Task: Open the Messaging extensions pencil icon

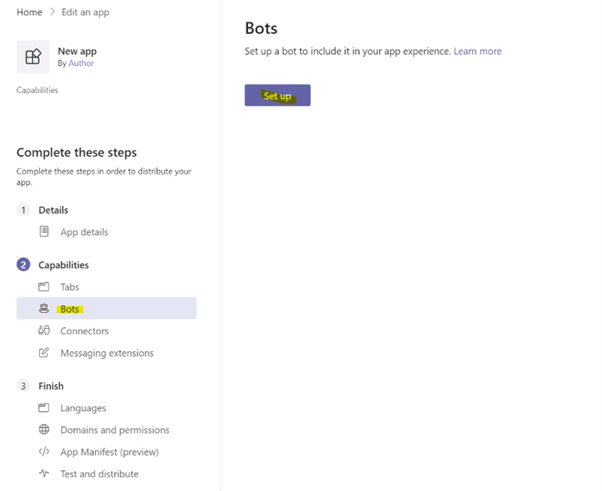Action: [x=44, y=352]
